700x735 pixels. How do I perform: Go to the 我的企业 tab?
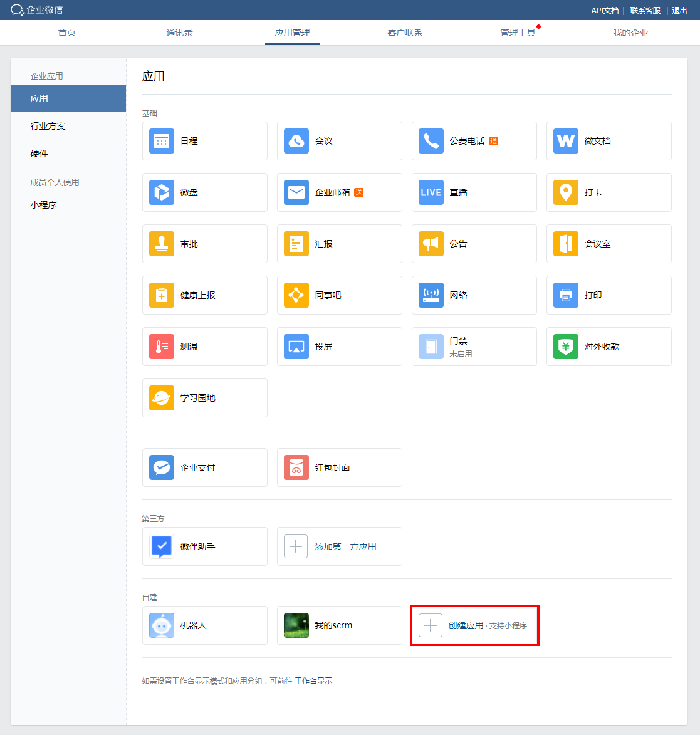click(630, 33)
